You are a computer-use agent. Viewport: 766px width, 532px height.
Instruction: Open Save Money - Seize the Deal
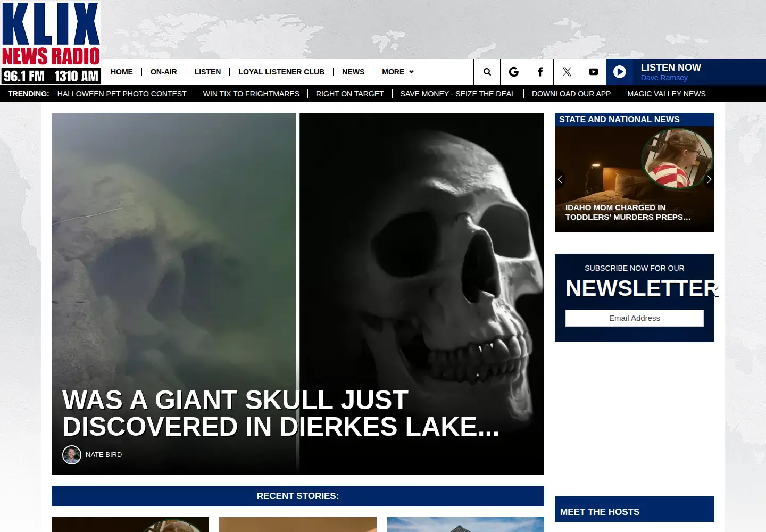[x=457, y=94]
